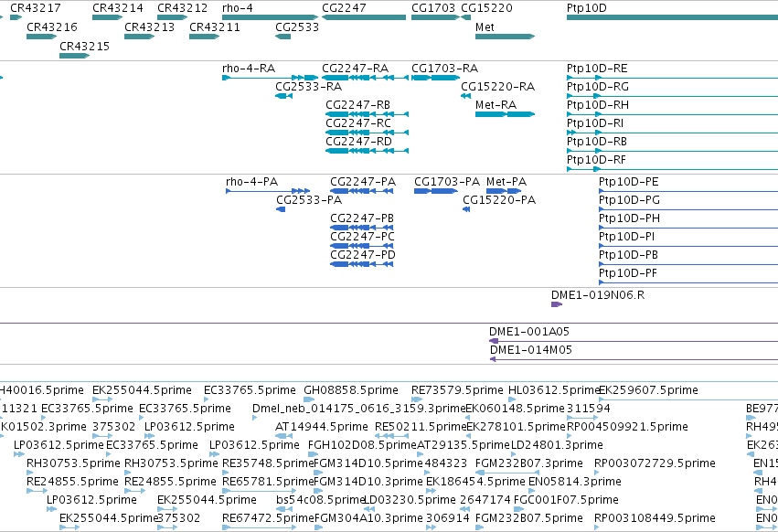This screenshot has width=778, height=532.
Task: Select the CG2247-PB protein label
Action: coord(362,218)
